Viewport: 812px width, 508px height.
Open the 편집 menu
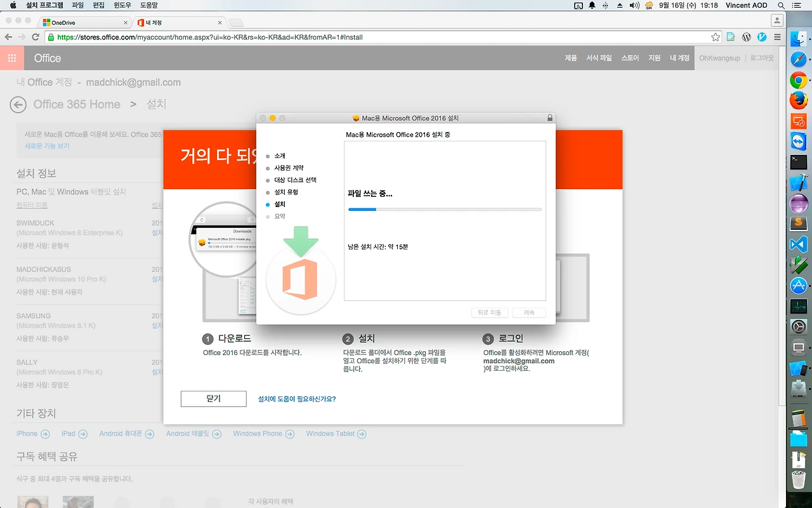click(x=98, y=5)
